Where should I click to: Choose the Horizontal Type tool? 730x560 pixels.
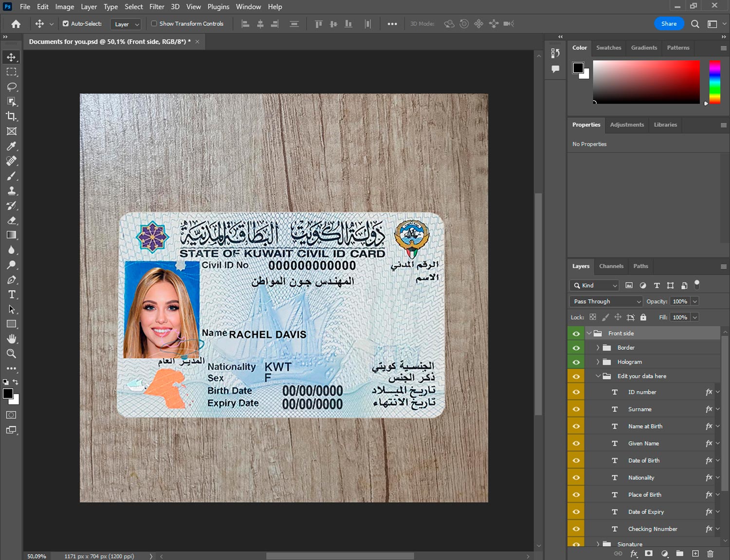click(11, 294)
